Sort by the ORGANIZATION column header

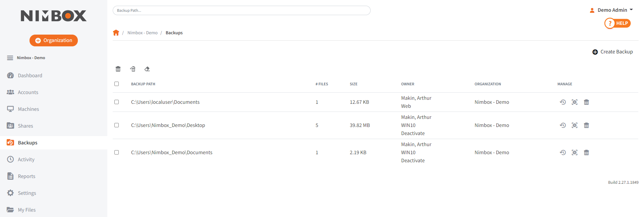coord(488,84)
